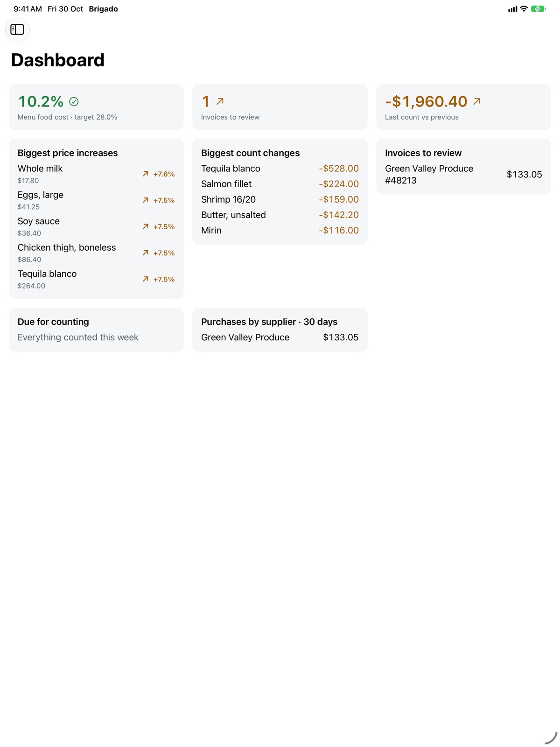Click the 9:41 AM time in status bar
The width and height of the screenshot is (560, 747).
point(28,9)
